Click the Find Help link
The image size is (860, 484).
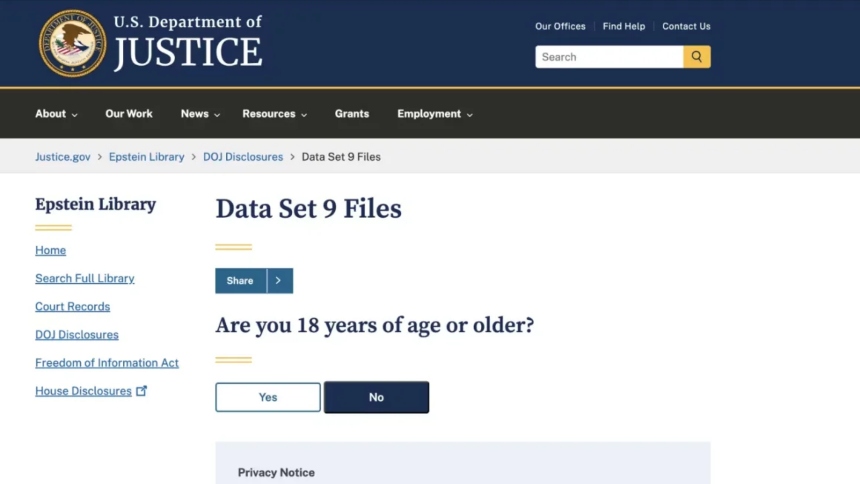(x=624, y=26)
